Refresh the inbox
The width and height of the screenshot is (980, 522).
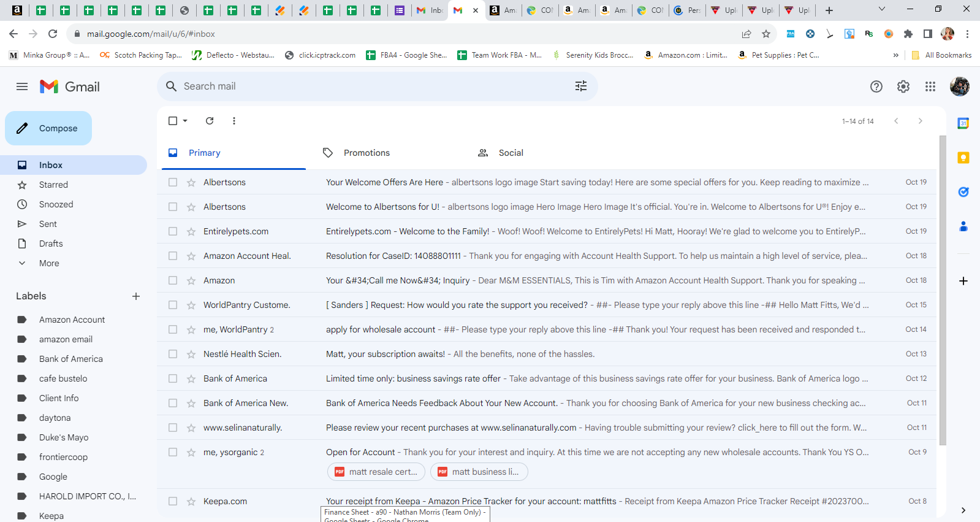[210, 121]
